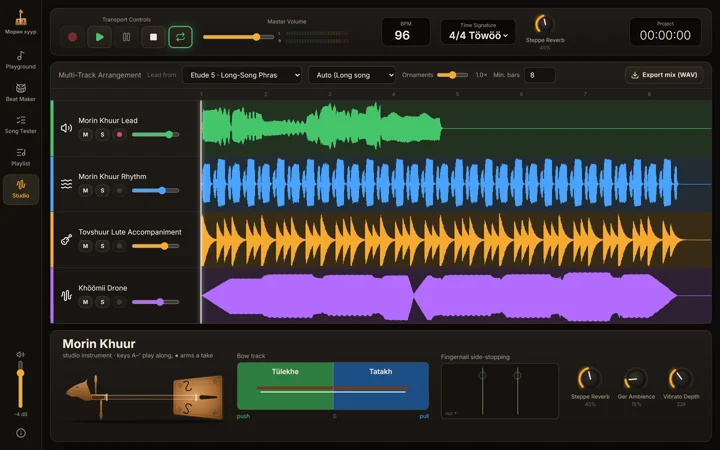Adjust Tovshuur Lute Accompaniment volume slider
Viewport: 720px width, 450px height.
pyautogui.click(x=155, y=246)
